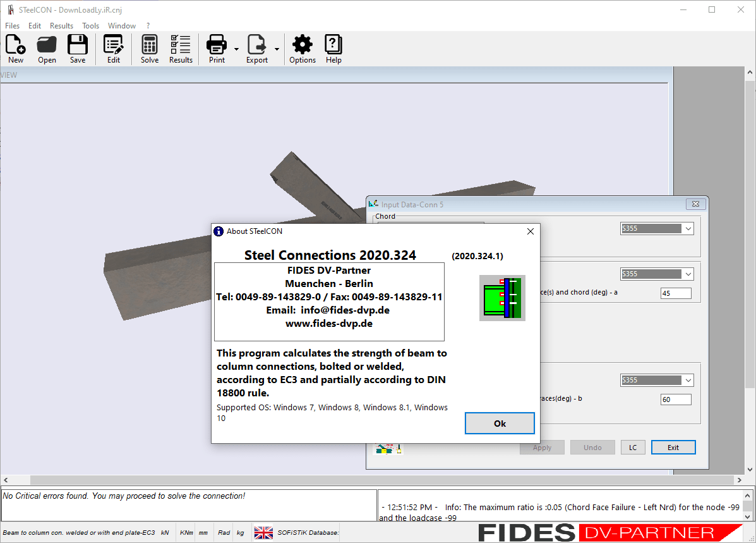Open Options gear in toolbar
Screen dimensions: 756x543
(303, 49)
